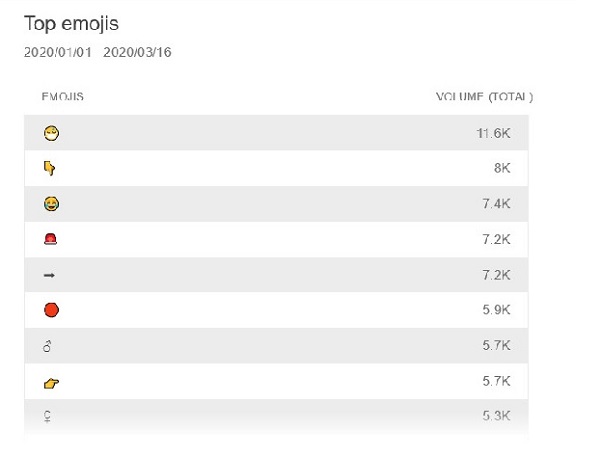
Task: Select the 7.4K volume cell
Action: pyautogui.click(x=496, y=204)
